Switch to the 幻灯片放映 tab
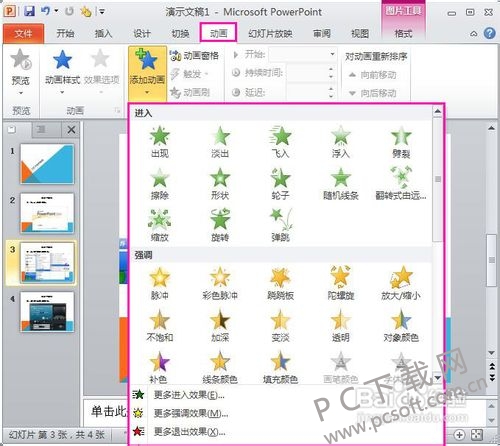500x446 pixels. pyautogui.click(x=270, y=33)
